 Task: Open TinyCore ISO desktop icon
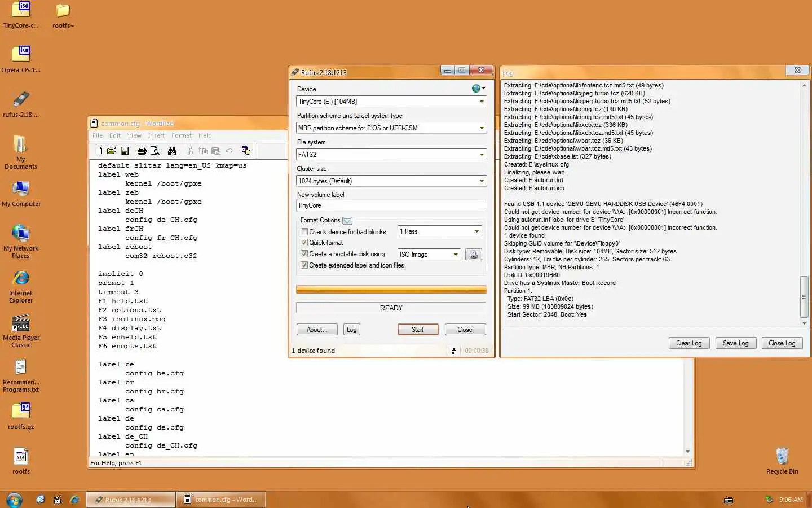21,15
